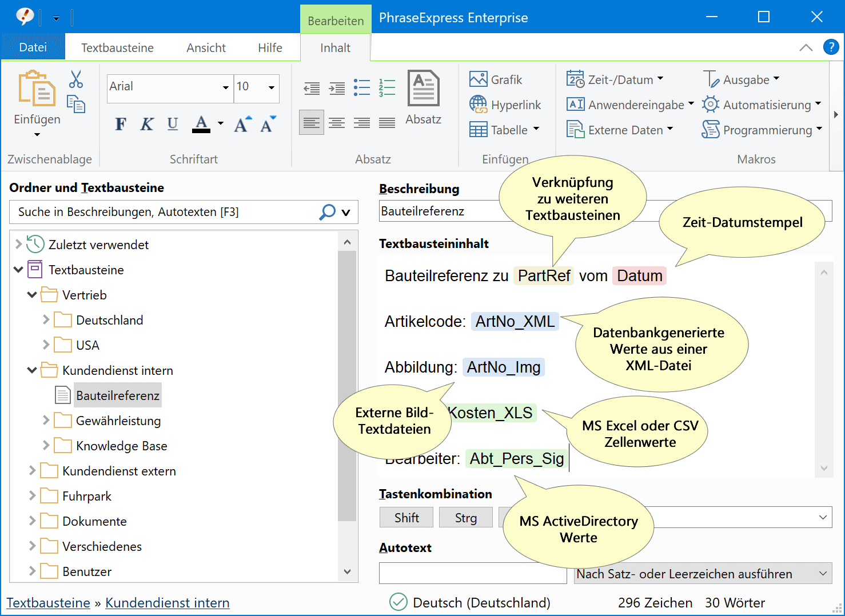Align text left
Viewport: 845px width, 616px height.
312,122
